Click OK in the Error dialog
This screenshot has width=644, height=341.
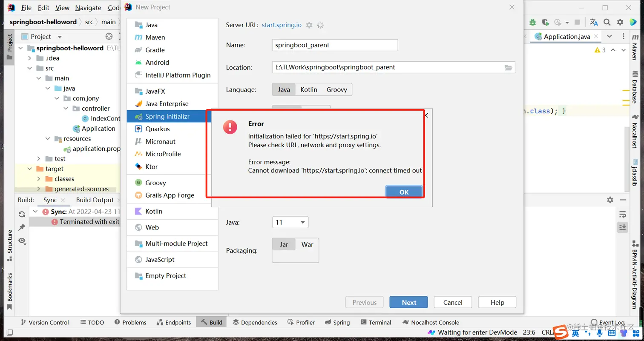[404, 192]
